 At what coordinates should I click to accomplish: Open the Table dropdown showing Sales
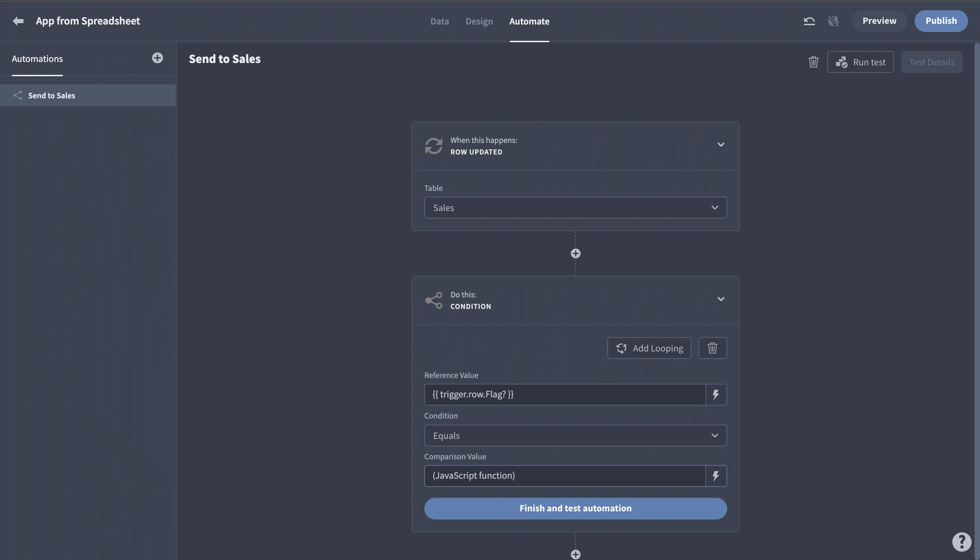coord(575,208)
